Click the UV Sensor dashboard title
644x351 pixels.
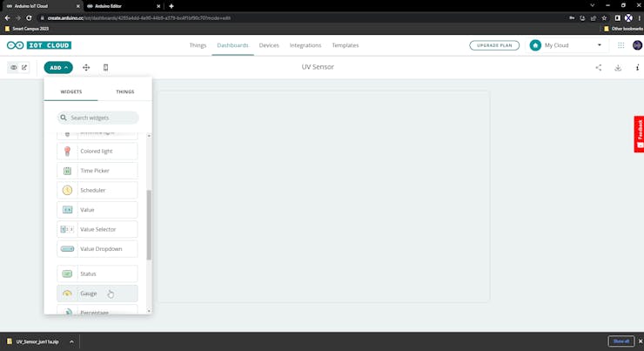318,66
